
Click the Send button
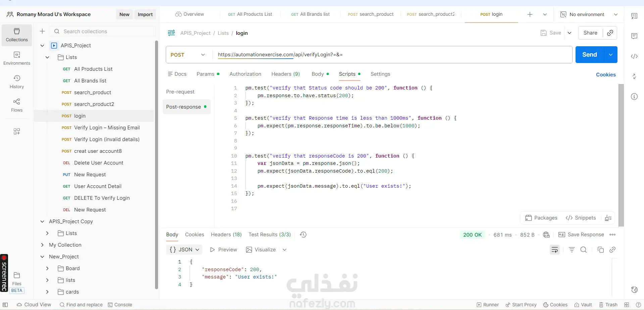(x=590, y=55)
